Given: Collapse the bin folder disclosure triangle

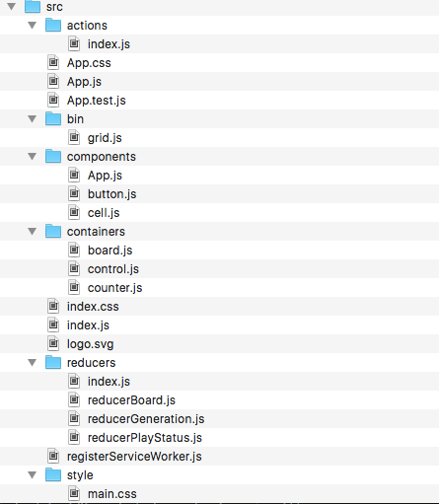Looking at the screenshot, I should tap(33, 118).
